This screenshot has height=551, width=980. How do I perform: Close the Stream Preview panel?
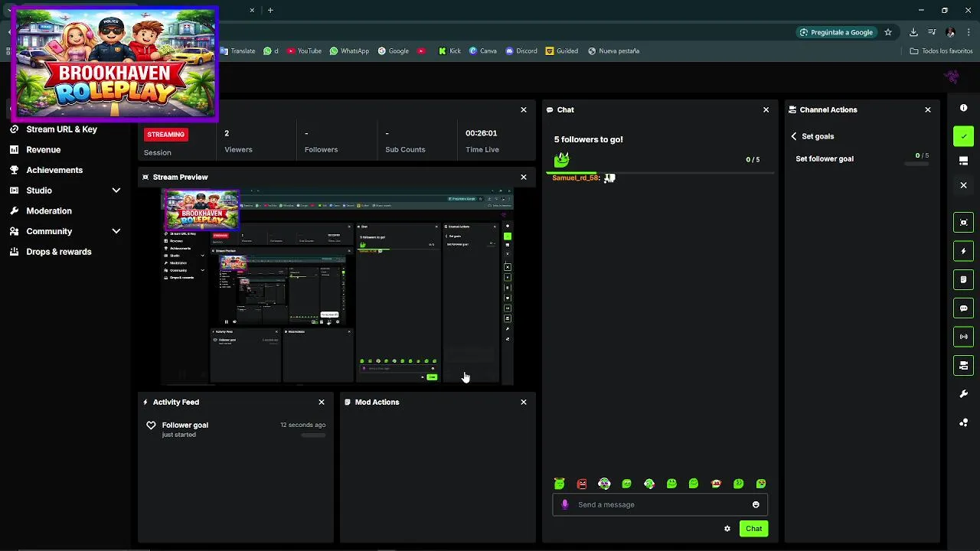click(524, 177)
